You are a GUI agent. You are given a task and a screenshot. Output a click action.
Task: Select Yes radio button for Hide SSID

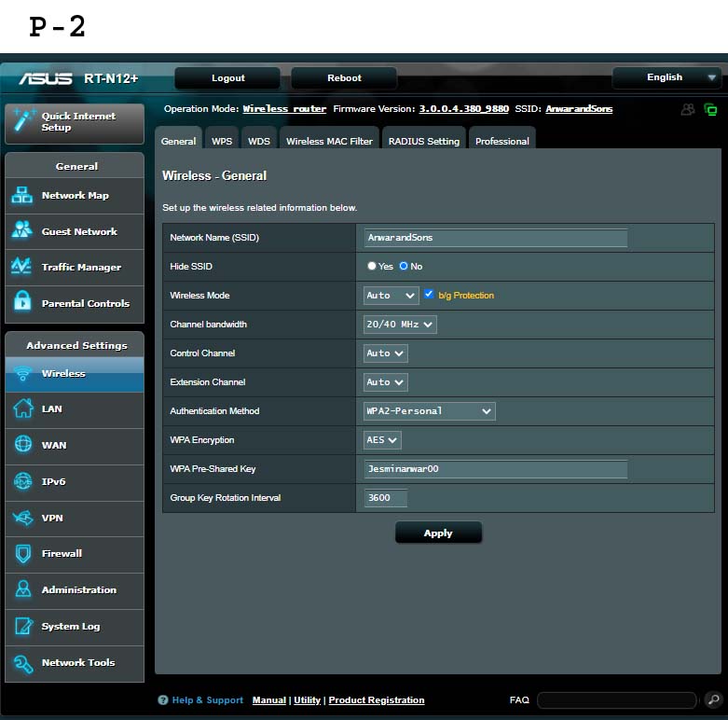372,267
